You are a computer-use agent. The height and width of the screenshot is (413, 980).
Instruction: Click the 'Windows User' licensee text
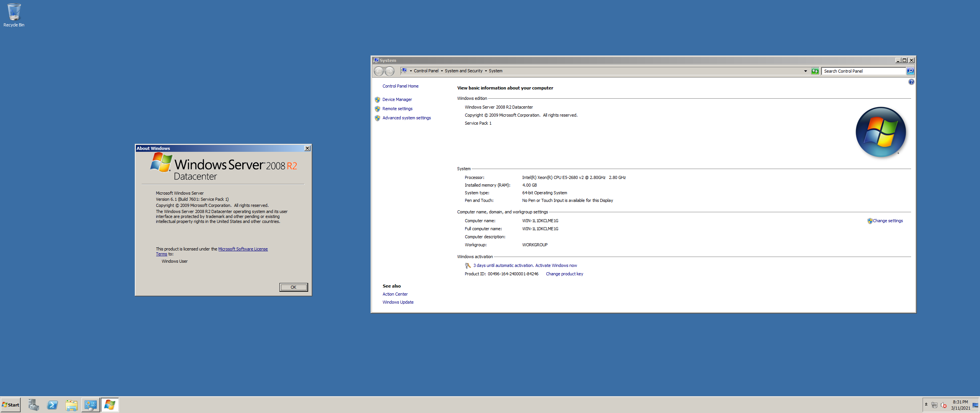coord(175,262)
